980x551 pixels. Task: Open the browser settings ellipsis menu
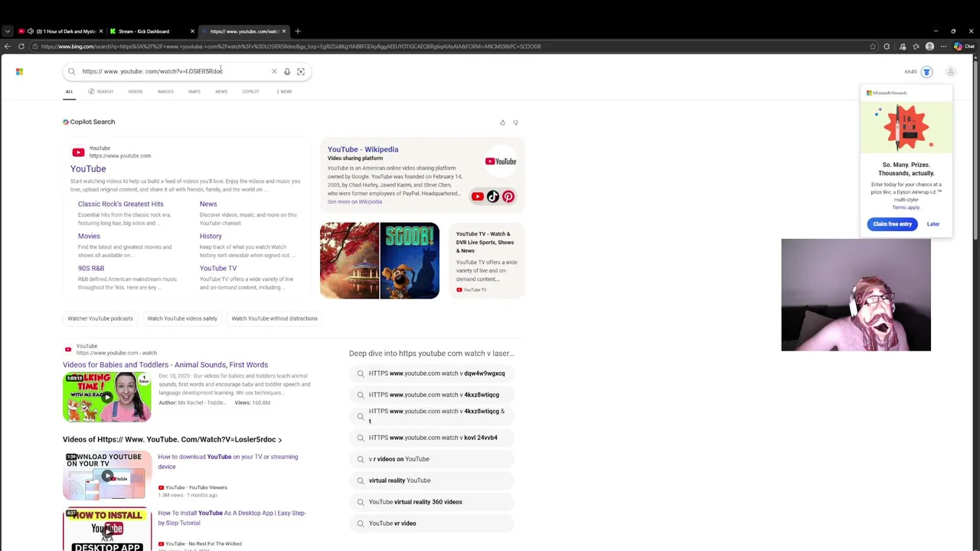943,47
